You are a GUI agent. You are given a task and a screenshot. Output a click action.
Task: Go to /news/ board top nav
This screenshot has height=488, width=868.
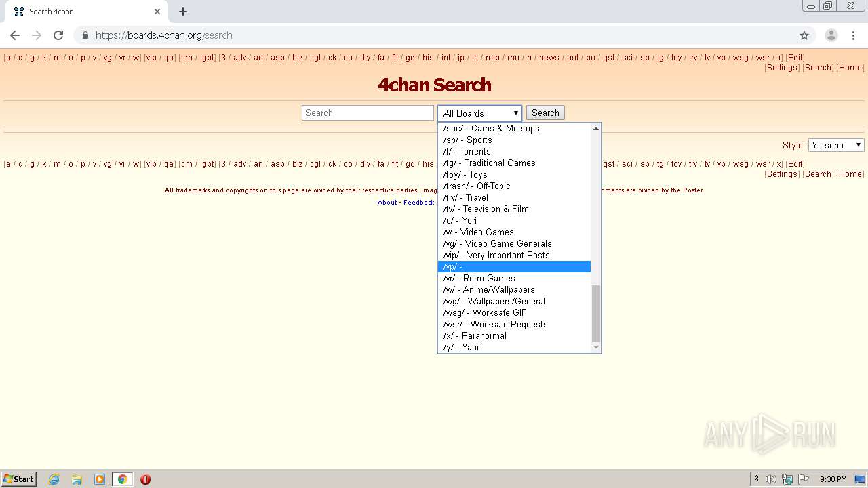pyautogui.click(x=549, y=58)
